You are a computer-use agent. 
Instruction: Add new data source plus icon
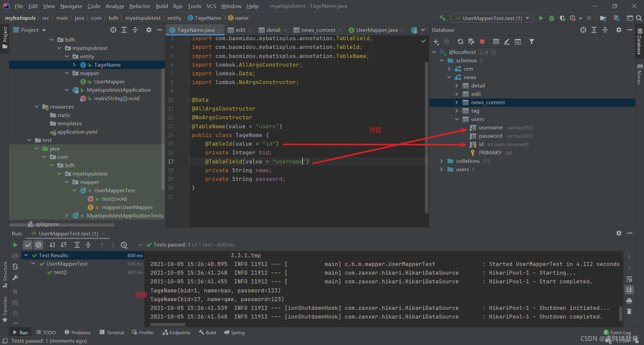(436, 42)
